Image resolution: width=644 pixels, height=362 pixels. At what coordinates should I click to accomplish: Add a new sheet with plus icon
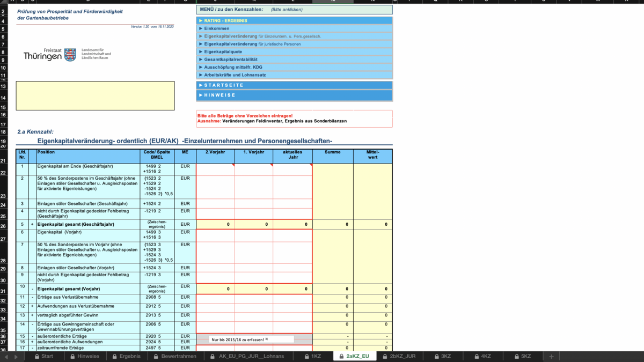click(x=551, y=356)
